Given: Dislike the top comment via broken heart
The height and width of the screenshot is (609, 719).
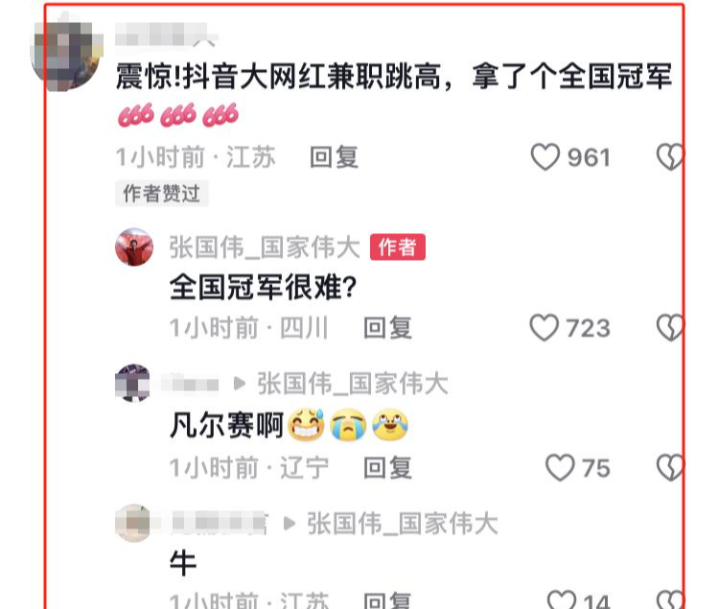Looking at the screenshot, I should click(670, 157).
